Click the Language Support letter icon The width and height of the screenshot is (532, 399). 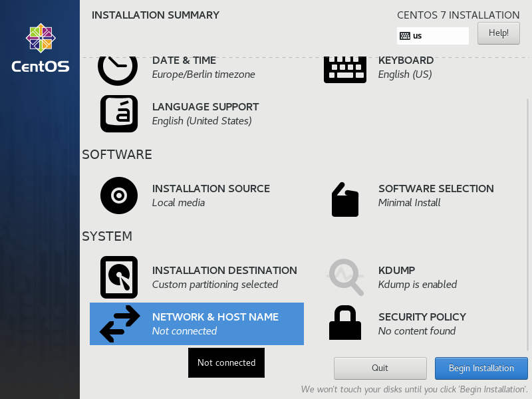click(119, 114)
